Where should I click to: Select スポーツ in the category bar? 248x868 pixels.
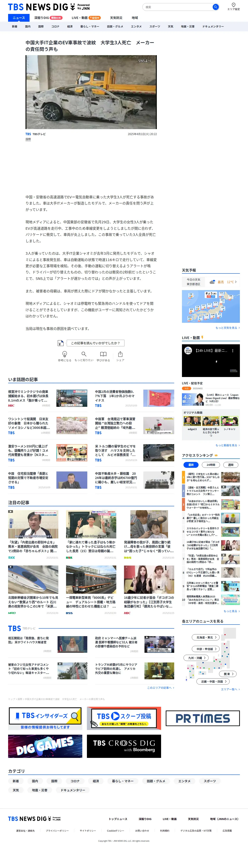pyautogui.click(x=155, y=26)
